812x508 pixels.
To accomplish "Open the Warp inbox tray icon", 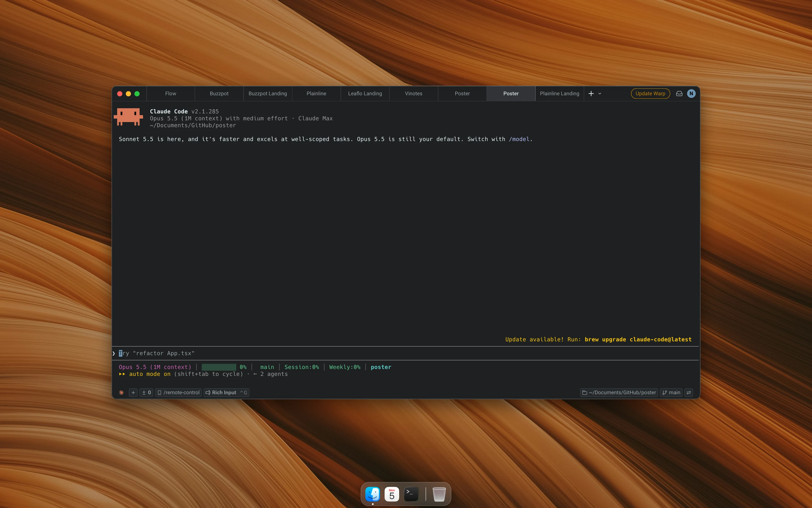I will [x=679, y=93].
